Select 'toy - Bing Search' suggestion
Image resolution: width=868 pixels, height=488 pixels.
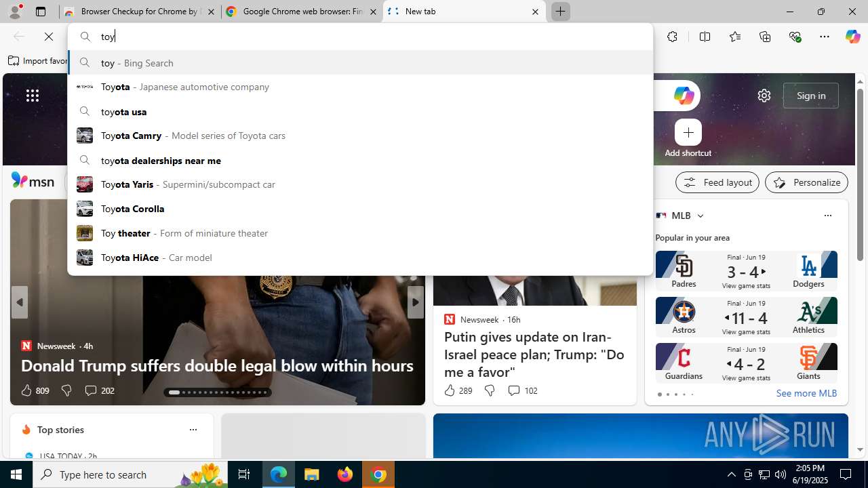click(x=360, y=62)
